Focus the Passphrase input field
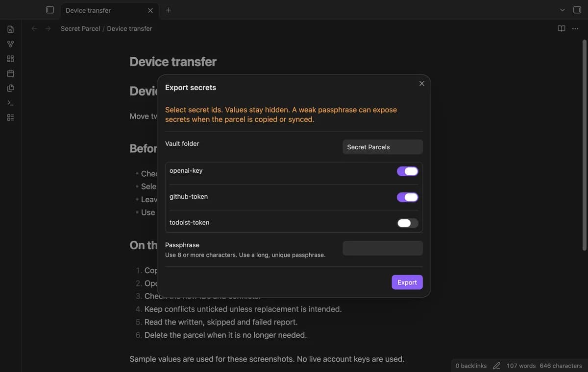The height and width of the screenshot is (372, 588). point(383,248)
